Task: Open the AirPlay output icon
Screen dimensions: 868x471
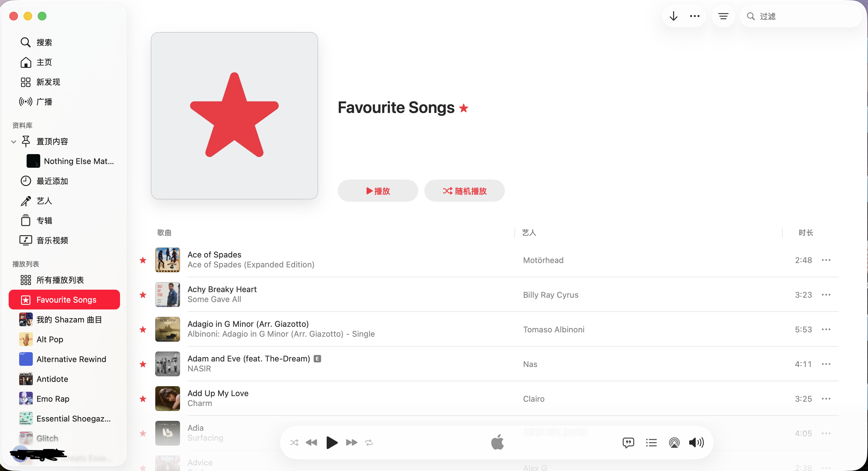Action: 674,442
